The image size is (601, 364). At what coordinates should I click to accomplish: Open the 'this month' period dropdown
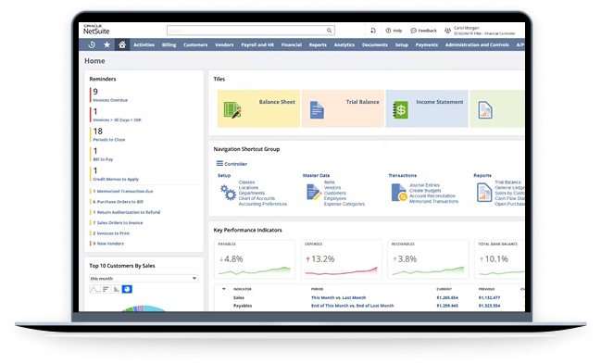click(x=144, y=279)
